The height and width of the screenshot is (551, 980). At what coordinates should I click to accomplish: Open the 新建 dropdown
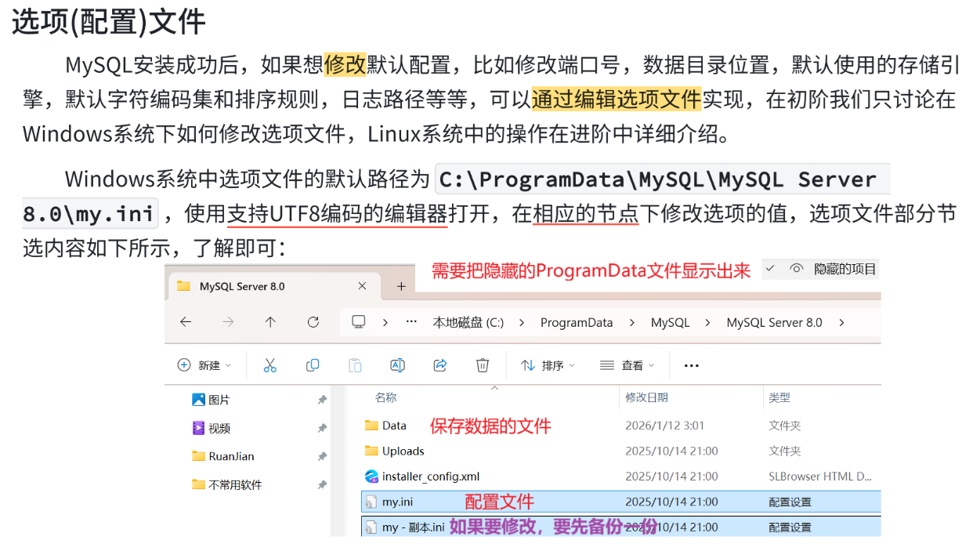point(204,365)
